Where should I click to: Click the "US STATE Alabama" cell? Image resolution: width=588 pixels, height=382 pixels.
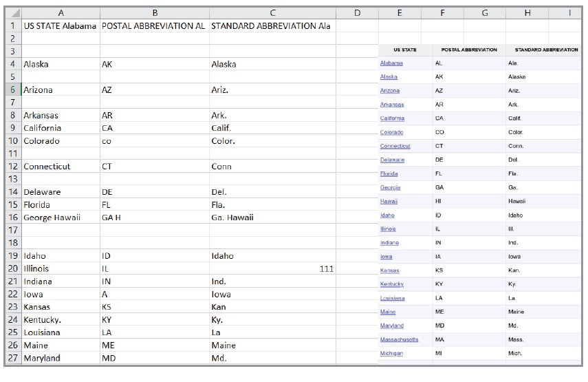60,25
